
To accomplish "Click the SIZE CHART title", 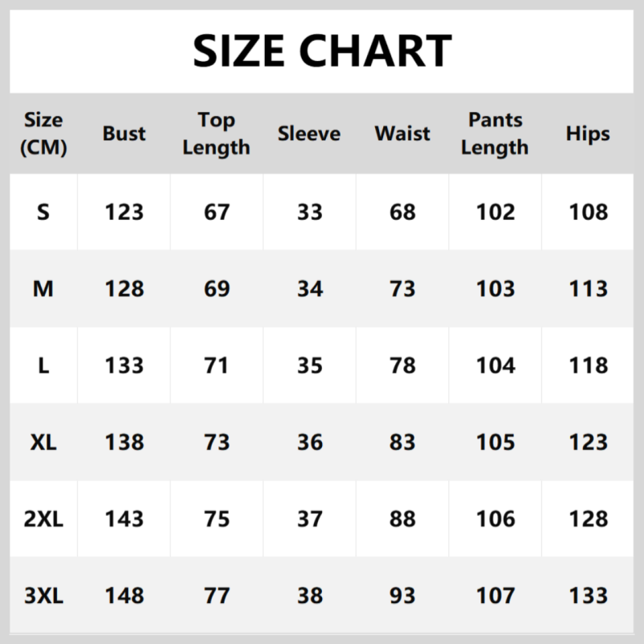I will click(322, 52).
